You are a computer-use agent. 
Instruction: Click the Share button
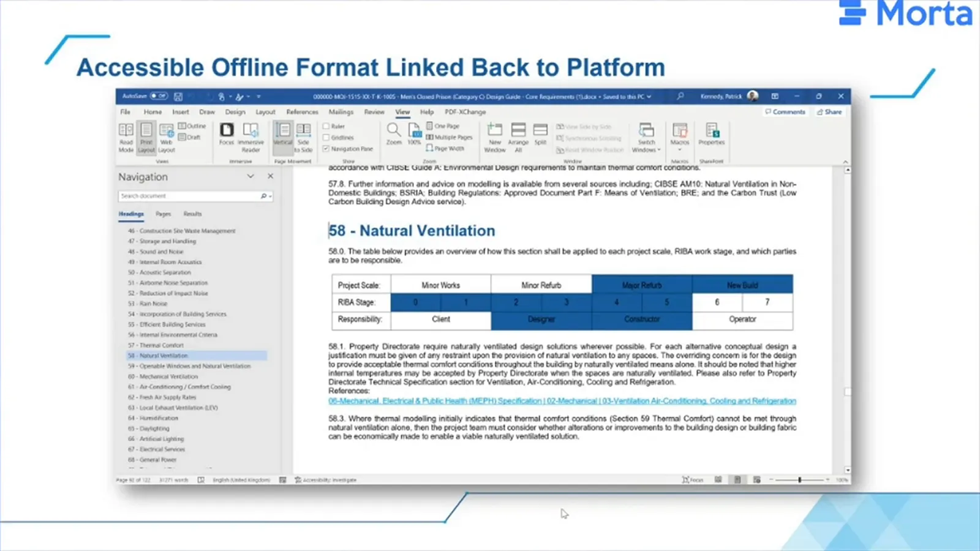point(829,112)
